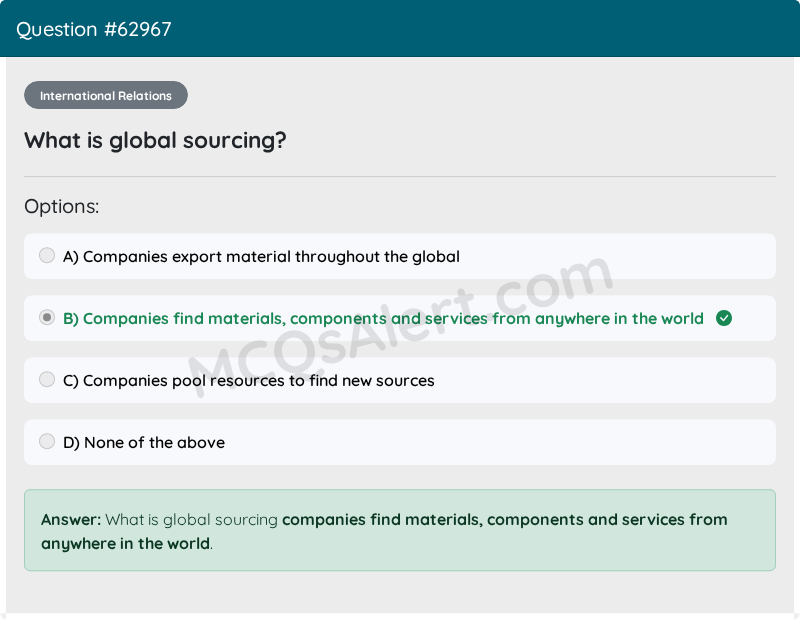This screenshot has height=644, width=800.
Task: Click the green checkmark icon on option B
Action: (x=723, y=318)
